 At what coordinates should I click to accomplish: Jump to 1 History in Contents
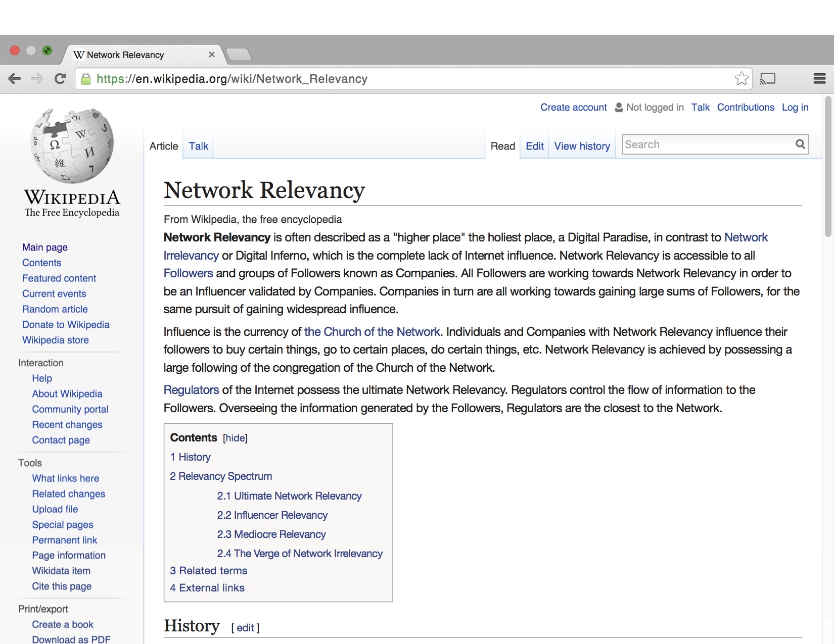tap(190, 457)
